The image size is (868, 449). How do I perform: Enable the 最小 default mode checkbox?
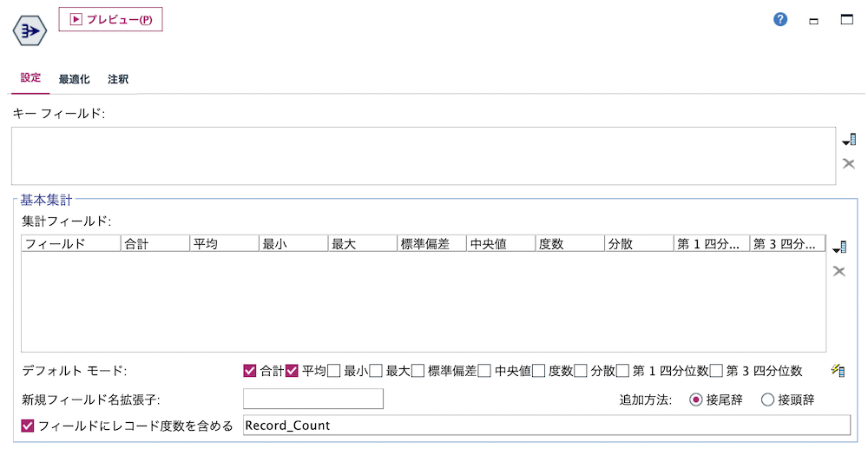click(x=334, y=370)
